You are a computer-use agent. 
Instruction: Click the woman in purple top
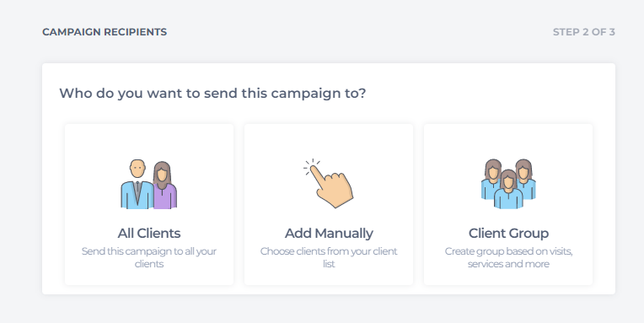coord(165,185)
